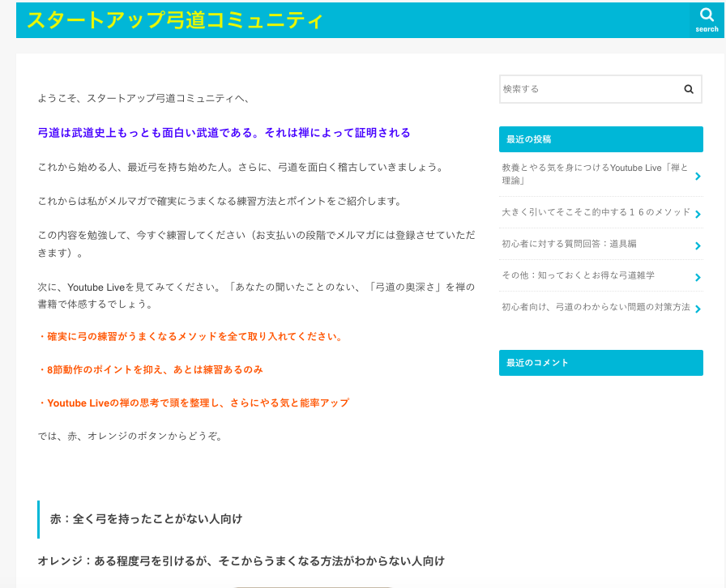The image size is (726, 588).
Task: Click paragraph この内容を勉強して、今すぐ練習してください
Action: tap(256, 244)
